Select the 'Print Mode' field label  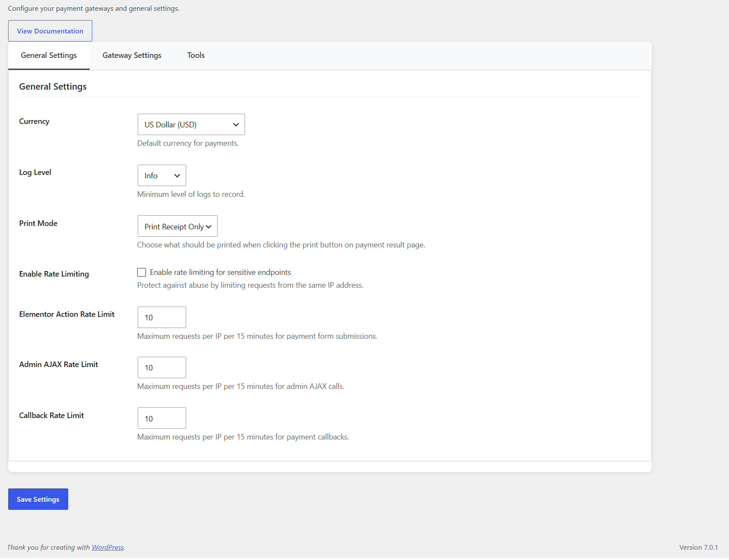click(38, 223)
